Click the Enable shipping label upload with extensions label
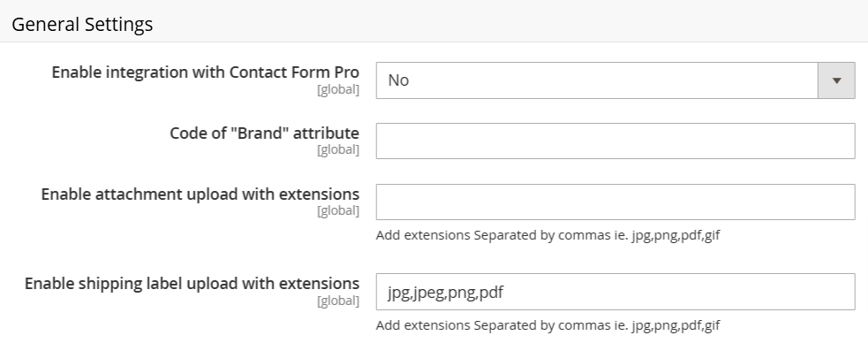Viewport: 868px width, 343px height. (x=192, y=284)
